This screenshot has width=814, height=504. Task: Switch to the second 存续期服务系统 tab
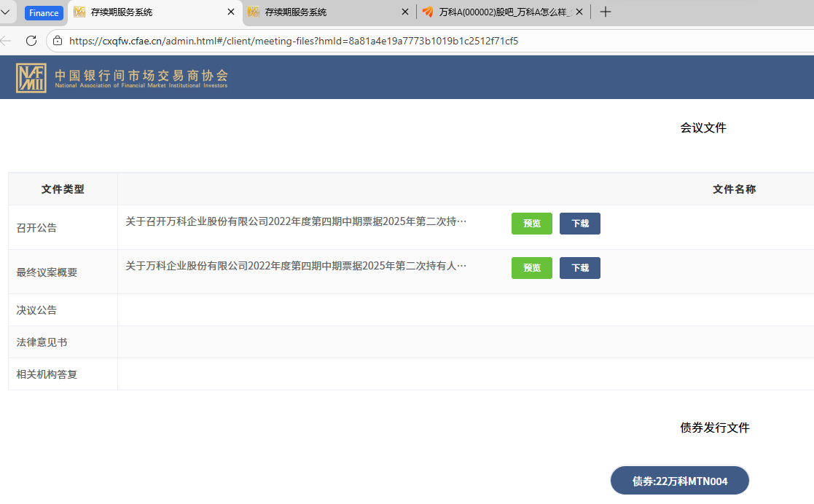329,12
